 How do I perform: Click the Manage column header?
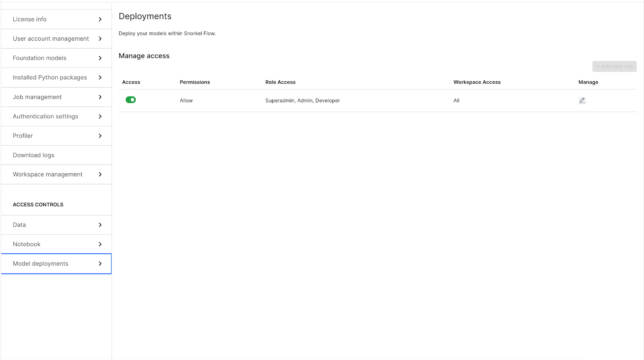pyautogui.click(x=588, y=82)
